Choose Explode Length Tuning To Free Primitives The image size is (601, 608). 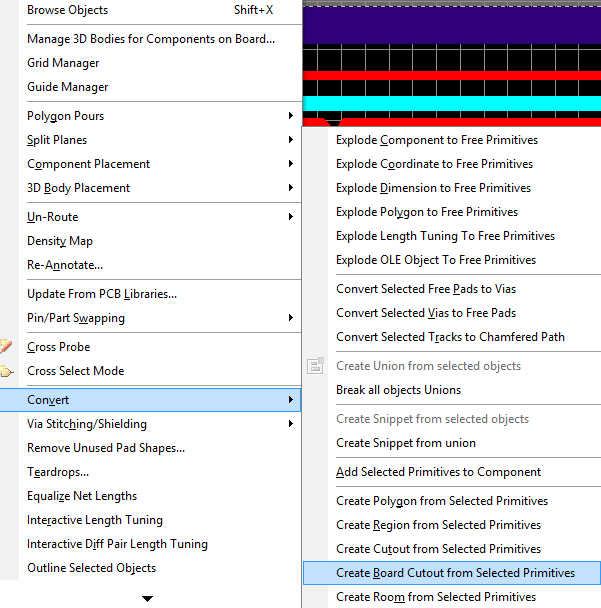[452, 236]
